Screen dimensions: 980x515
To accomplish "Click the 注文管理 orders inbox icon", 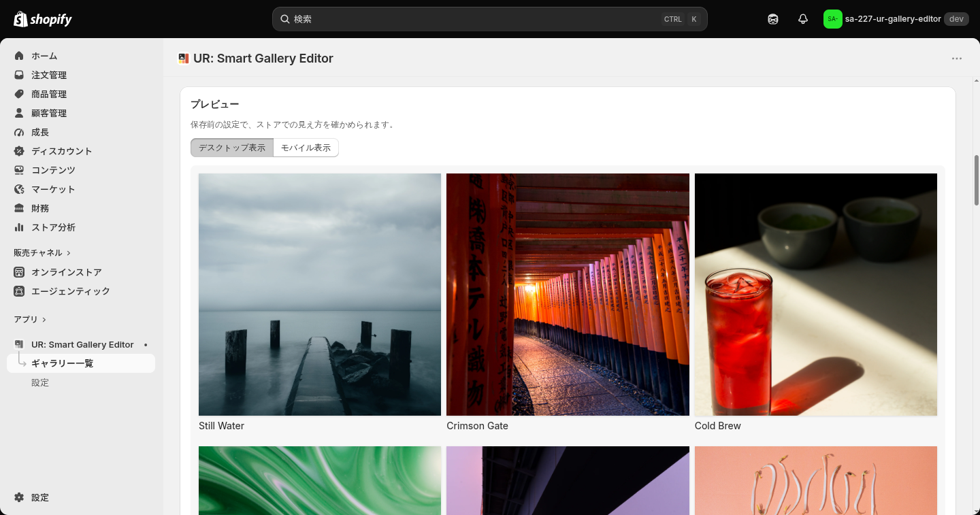I will pyautogui.click(x=19, y=75).
